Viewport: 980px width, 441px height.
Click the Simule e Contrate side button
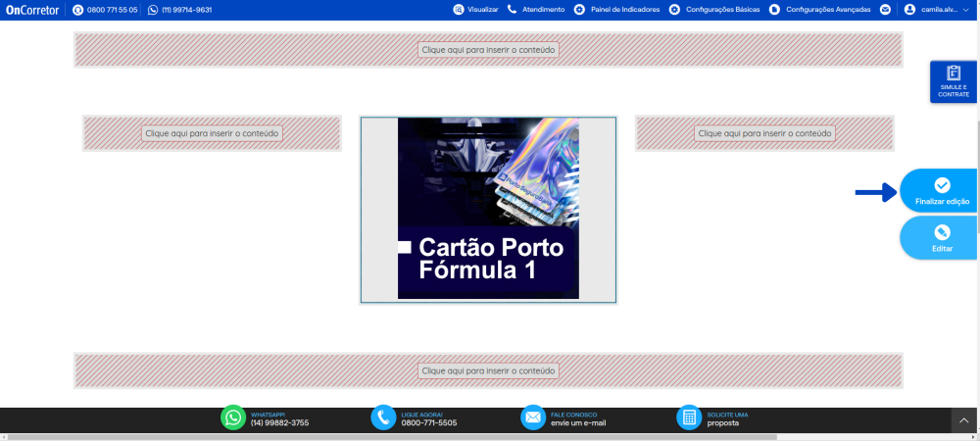tap(954, 81)
